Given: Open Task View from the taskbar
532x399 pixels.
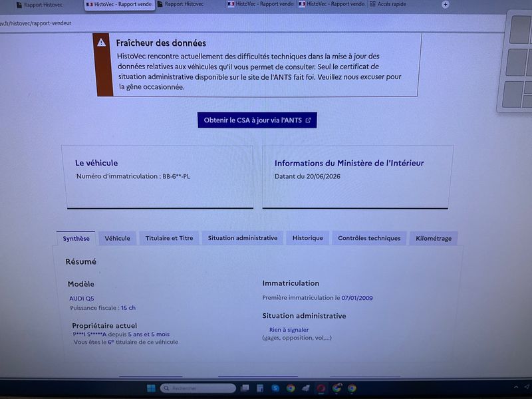Looking at the screenshot, I should pyautogui.click(x=245, y=388).
